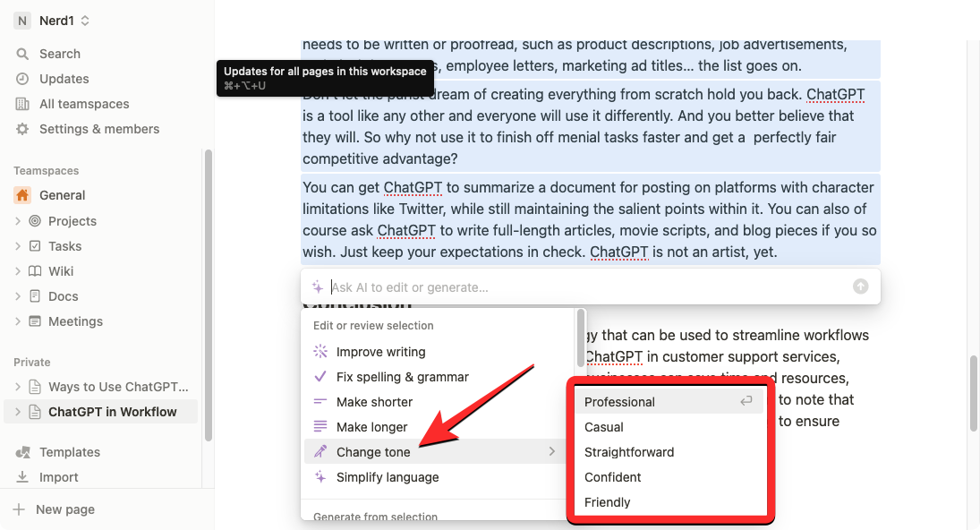This screenshot has height=530, width=980.
Task: Expand the Docs tree item
Action: click(18, 295)
